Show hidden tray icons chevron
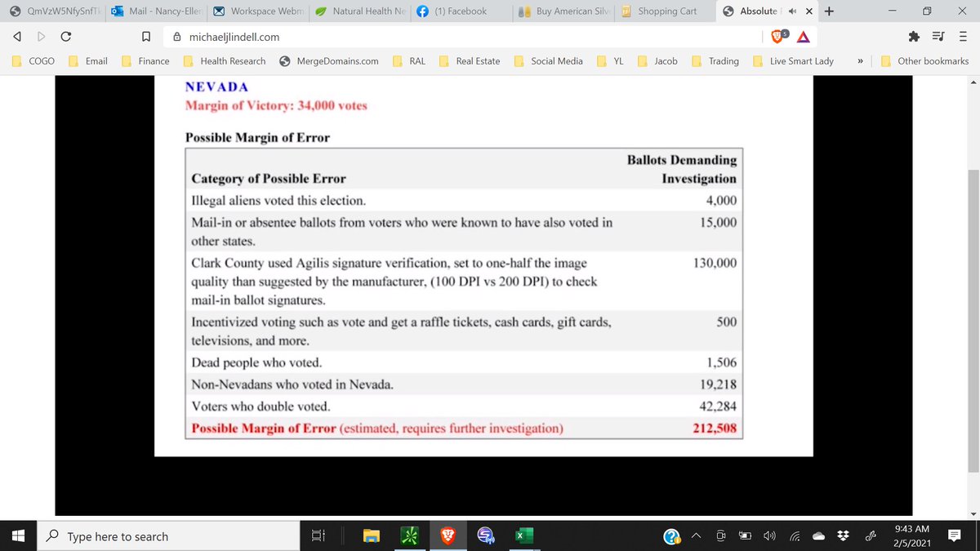 (697, 536)
